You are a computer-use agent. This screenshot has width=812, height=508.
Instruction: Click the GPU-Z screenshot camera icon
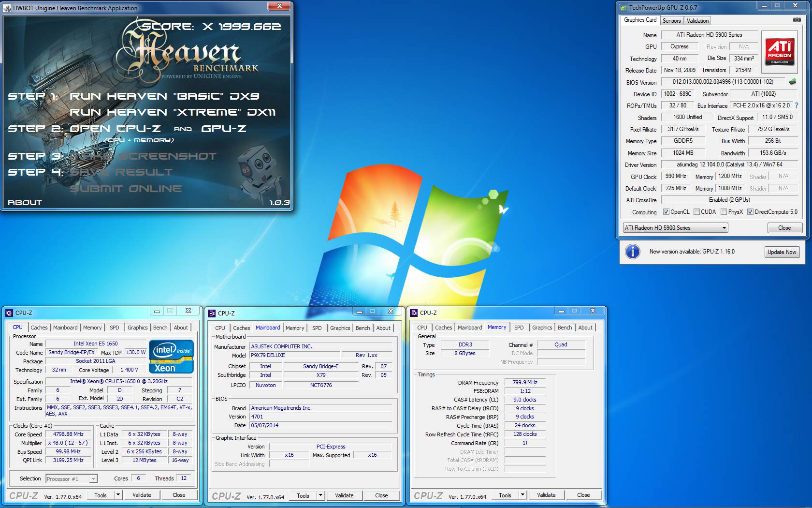[x=797, y=20]
